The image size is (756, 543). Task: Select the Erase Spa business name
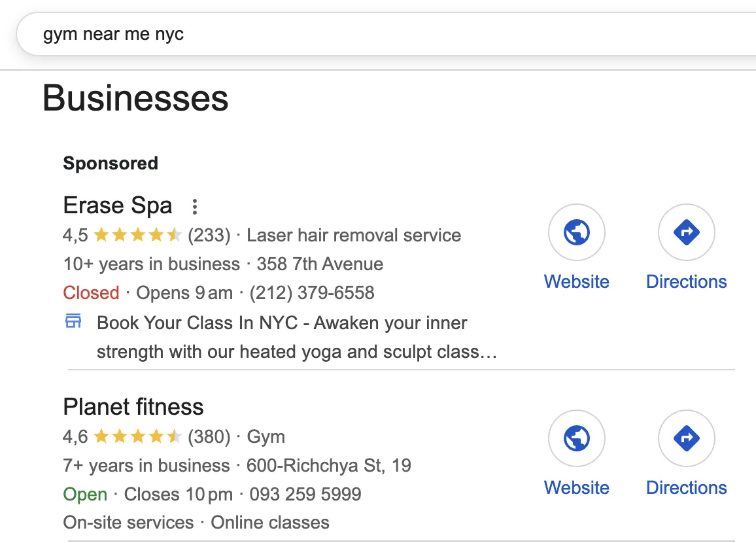coord(117,205)
